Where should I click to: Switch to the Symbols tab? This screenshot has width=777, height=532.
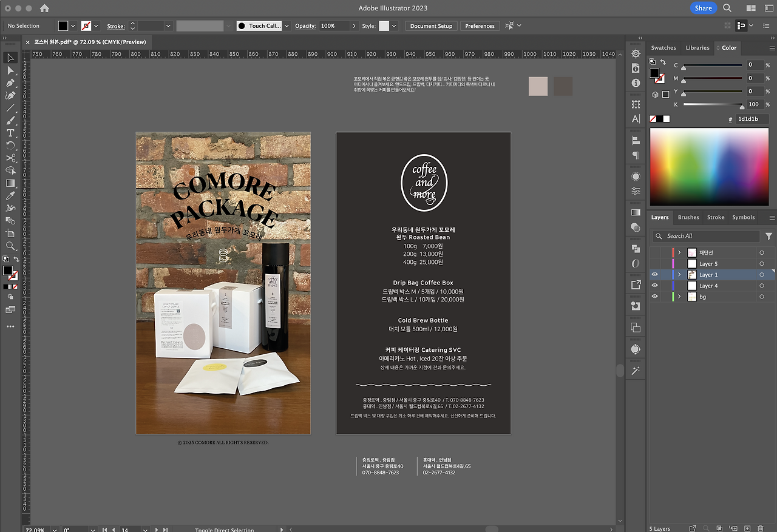coord(744,217)
